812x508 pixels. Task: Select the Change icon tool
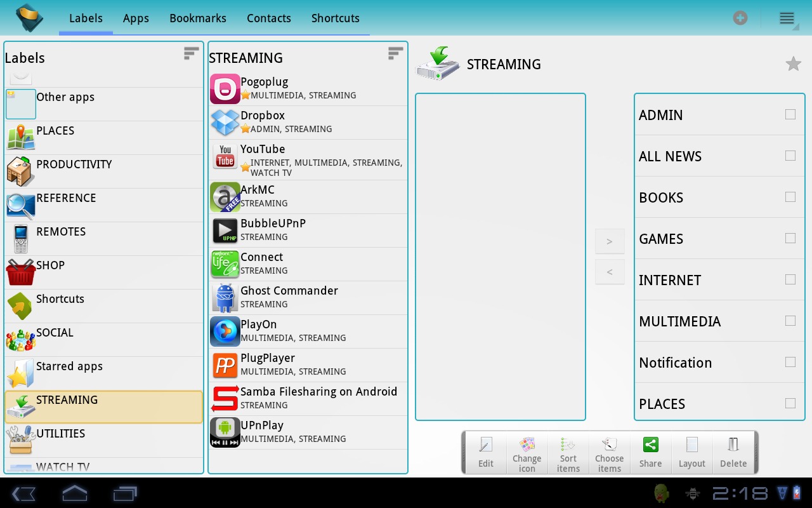click(527, 452)
